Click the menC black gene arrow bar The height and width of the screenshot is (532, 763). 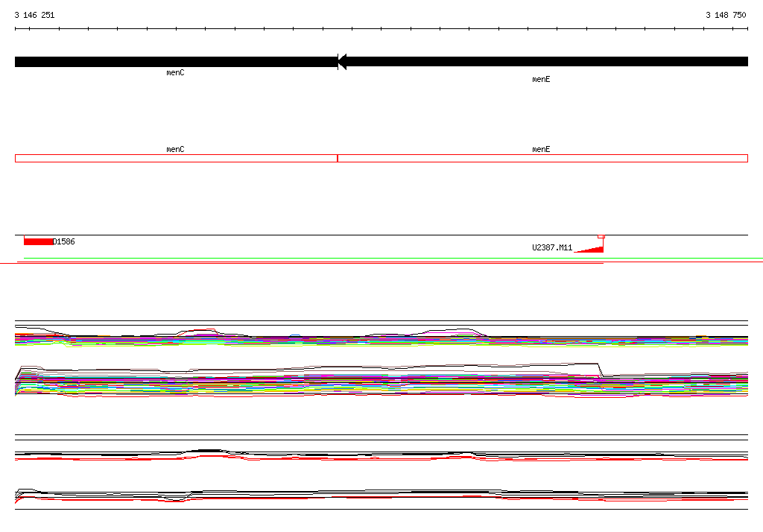pyautogui.click(x=176, y=62)
